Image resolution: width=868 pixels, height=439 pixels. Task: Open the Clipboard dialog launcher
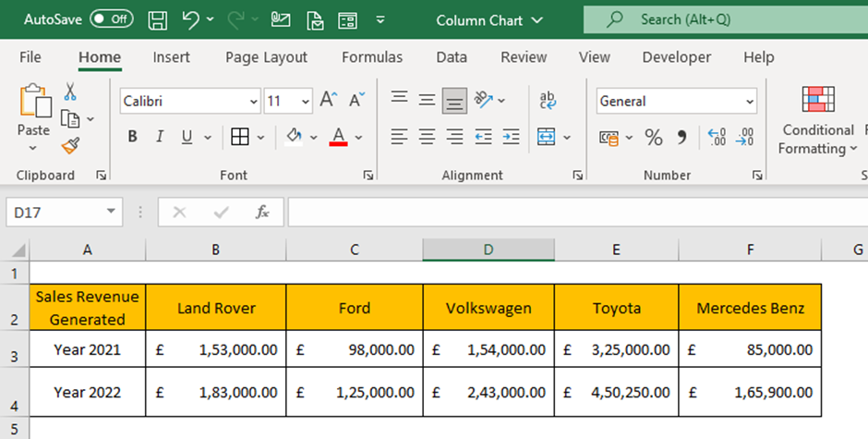[x=102, y=176]
